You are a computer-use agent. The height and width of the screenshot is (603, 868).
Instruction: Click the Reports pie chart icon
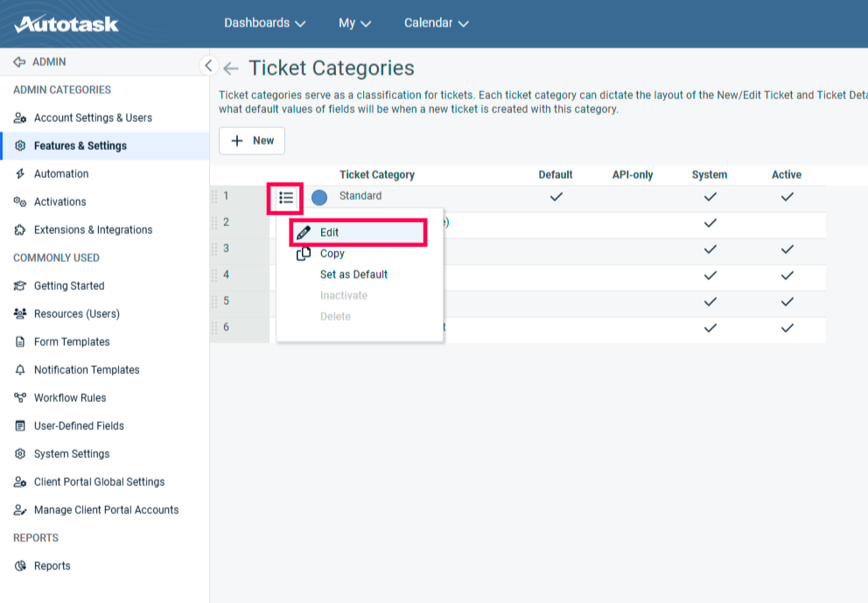20,566
